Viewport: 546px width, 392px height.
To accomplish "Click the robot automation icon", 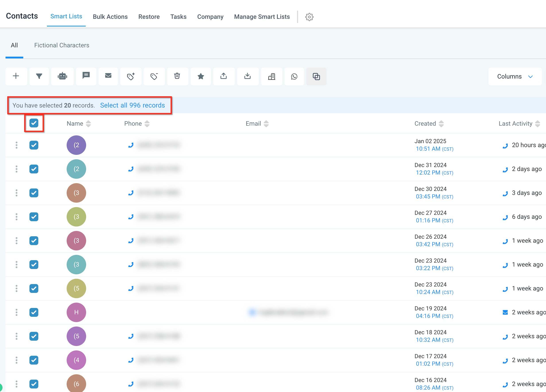I will (x=62, y=76).
